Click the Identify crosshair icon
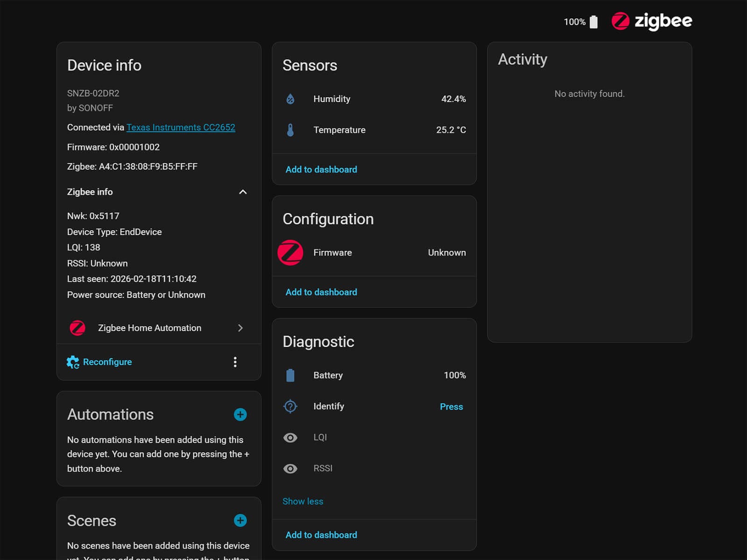The image size is (747, 560). click(290, 406)
